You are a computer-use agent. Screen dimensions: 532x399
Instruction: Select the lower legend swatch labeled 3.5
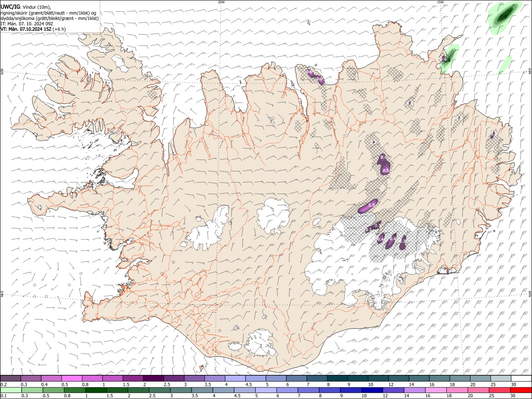[202, 390]
